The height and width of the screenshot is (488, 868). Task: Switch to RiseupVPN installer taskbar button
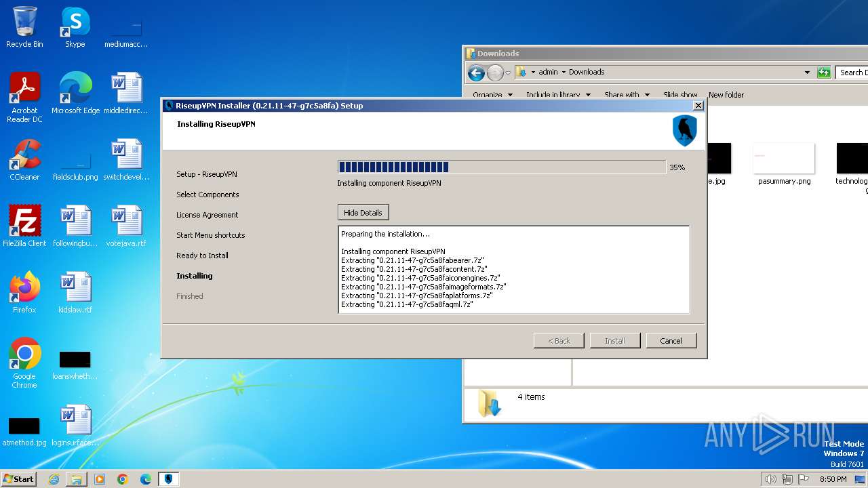click(169, 479)
